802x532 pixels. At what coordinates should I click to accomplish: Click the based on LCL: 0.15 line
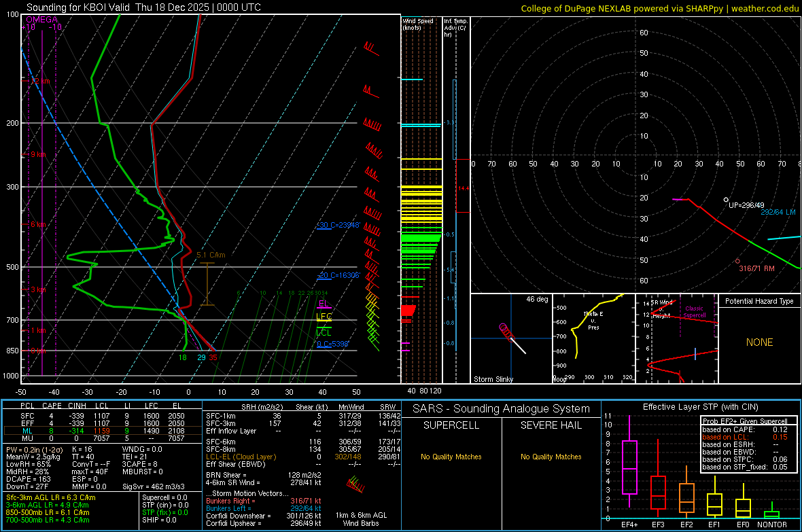point(745,437)
